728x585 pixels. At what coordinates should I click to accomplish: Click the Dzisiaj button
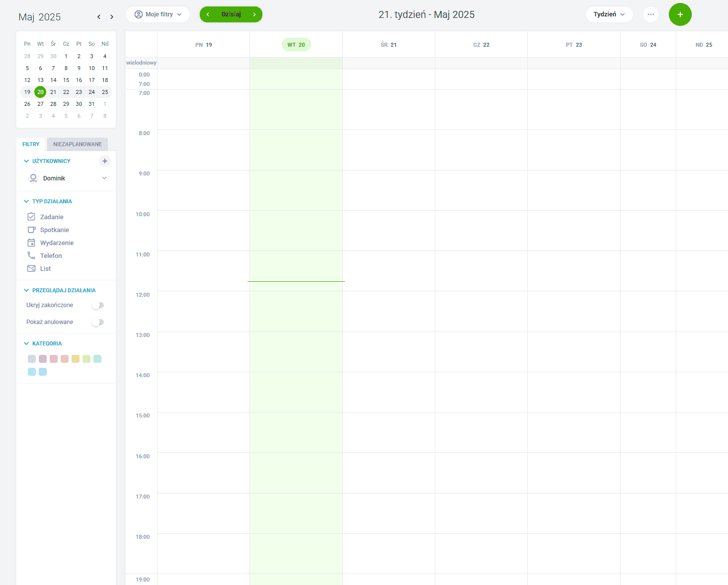point(231,14)
